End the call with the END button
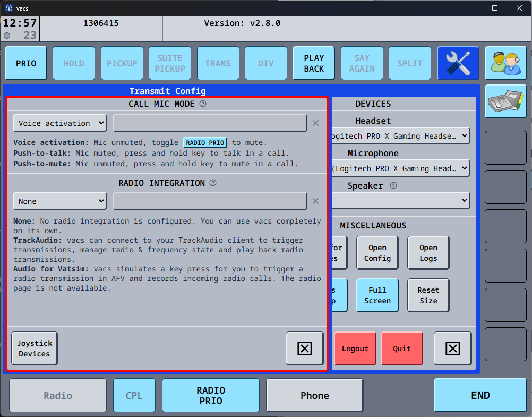The image size is (532, 417). point(480,395)
